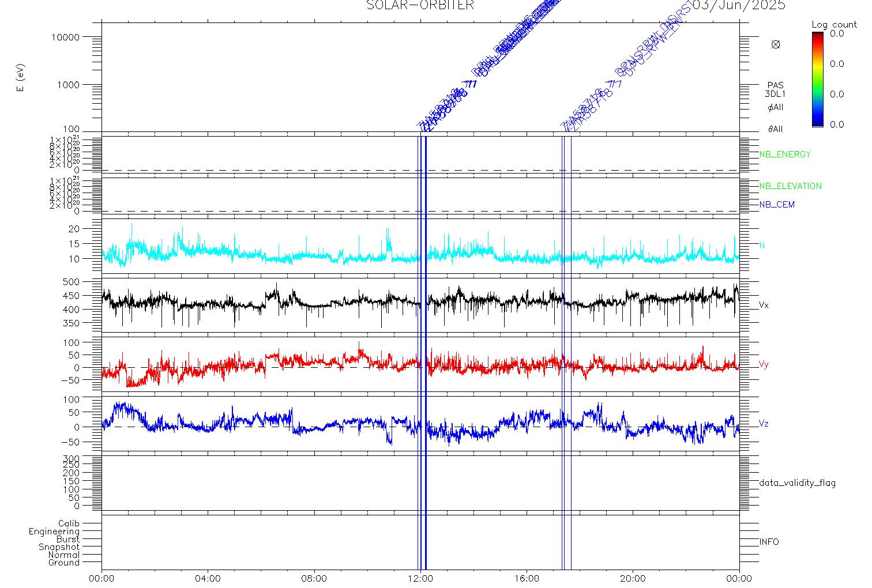Image resolution: width=872 pixels, height=588 pixels.
Task: Click the 20 tick on N density axis
Action: 74,229
